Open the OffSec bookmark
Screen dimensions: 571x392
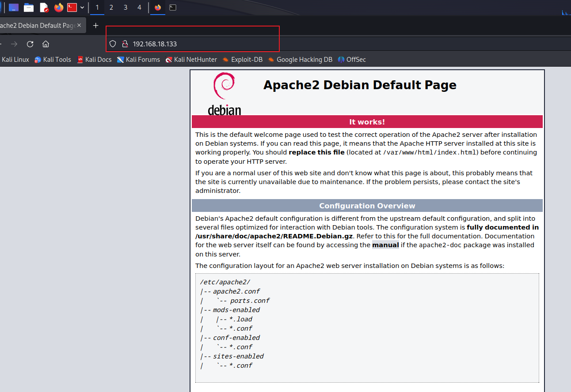[352, 60]
